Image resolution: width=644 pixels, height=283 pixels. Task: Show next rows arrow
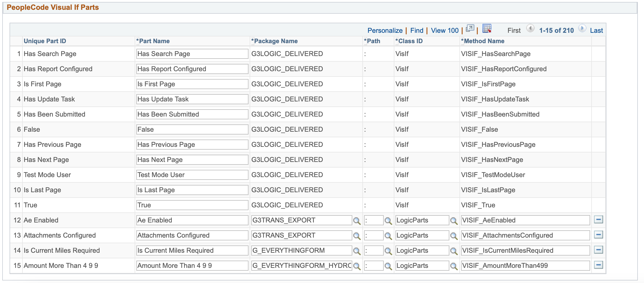pyautogui.click(x=582, y=28)
